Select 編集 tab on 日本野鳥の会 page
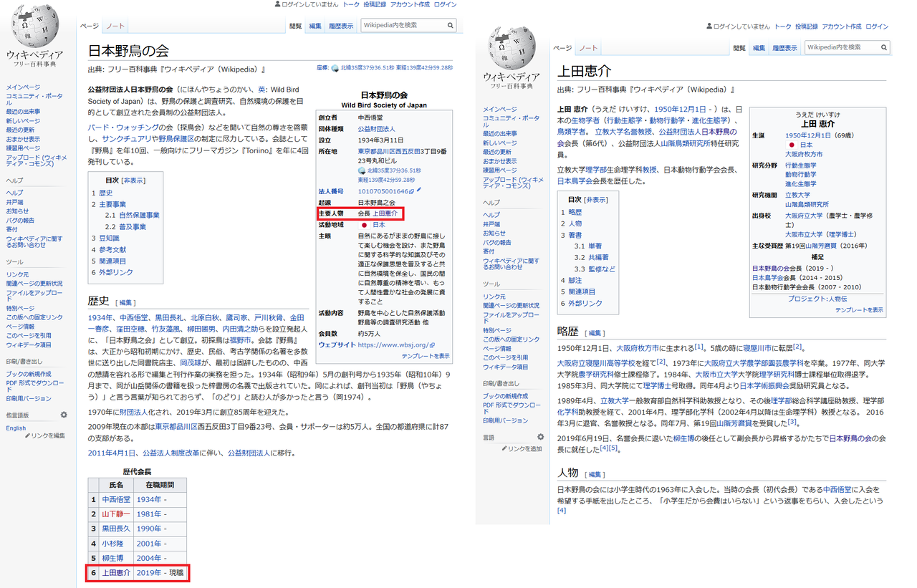Viewport: 917px width, 588px height. (315, 26)
